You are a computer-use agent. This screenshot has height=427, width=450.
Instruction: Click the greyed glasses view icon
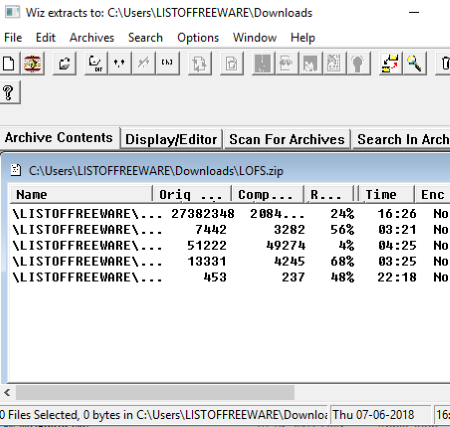[287, 63]
